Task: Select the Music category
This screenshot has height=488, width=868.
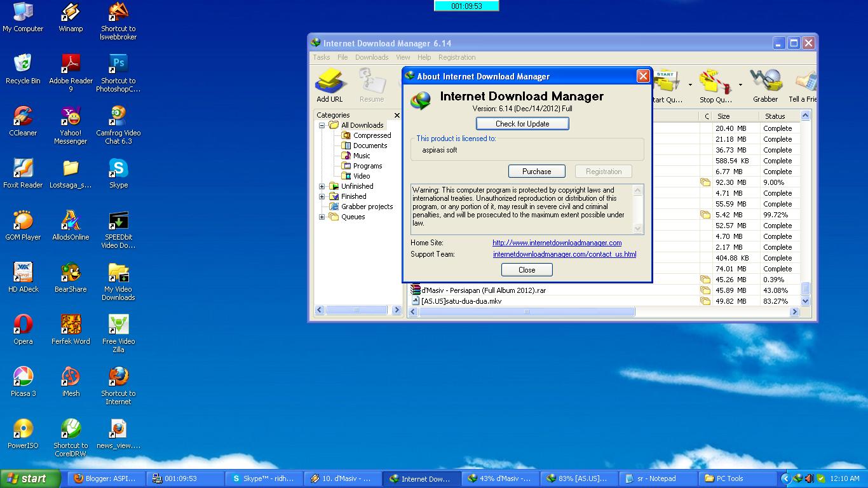Action: tap(362, 156)
